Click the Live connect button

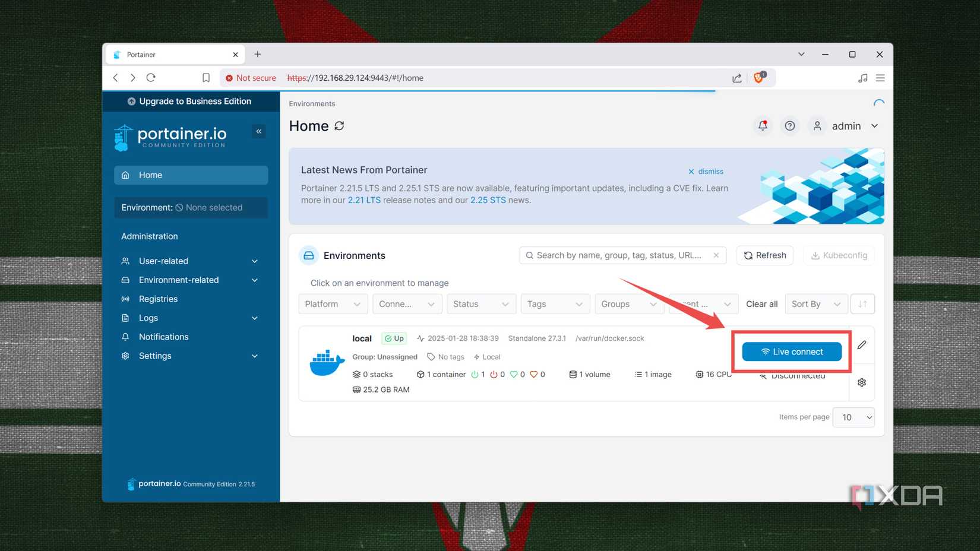point(791,351)
